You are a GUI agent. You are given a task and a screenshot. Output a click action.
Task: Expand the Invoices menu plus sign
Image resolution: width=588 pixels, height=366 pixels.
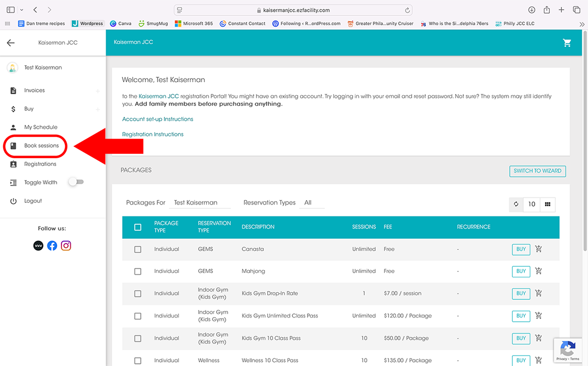coord(98,91)
